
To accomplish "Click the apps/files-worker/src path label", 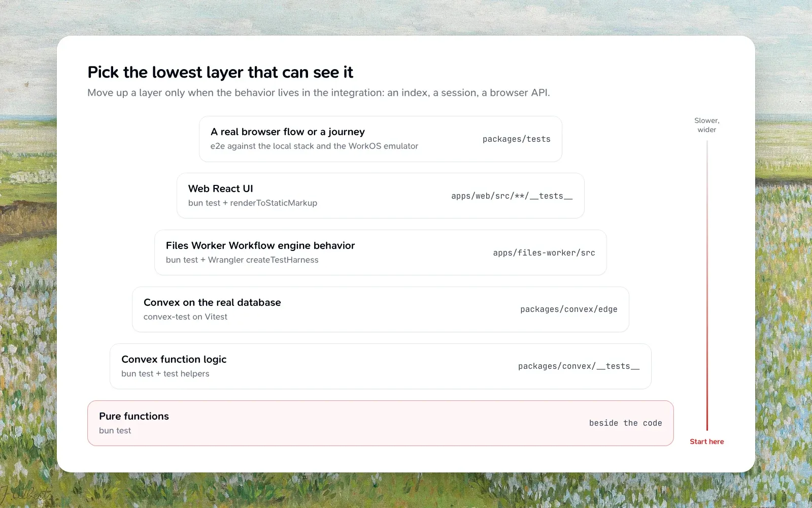I will pos(544,253).
